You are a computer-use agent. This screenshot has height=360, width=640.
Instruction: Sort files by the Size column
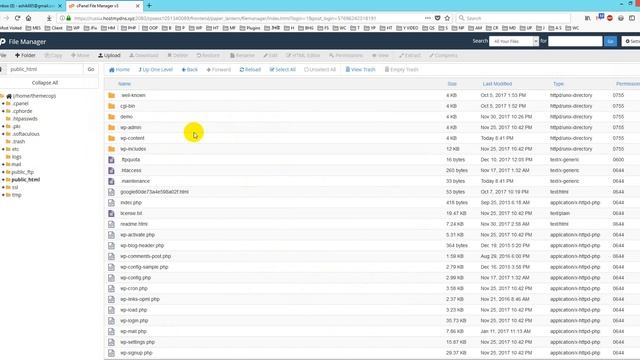(452, 84)
